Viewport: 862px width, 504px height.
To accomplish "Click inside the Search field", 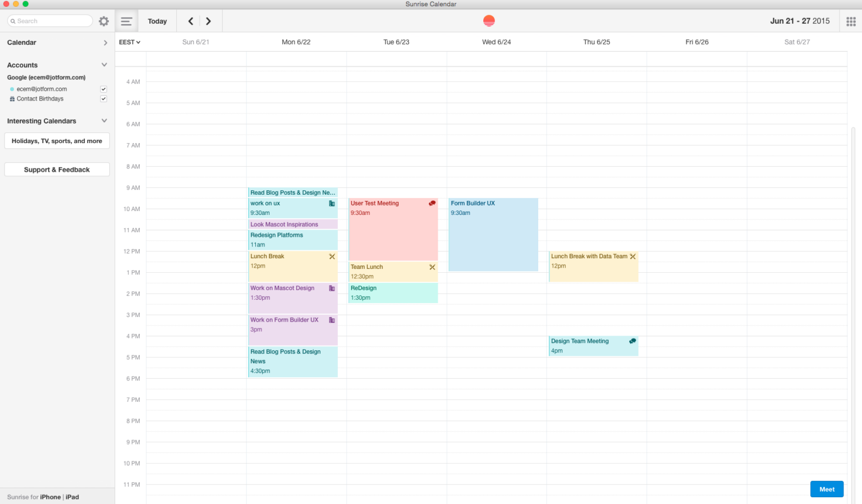I will tap(49, 20).
